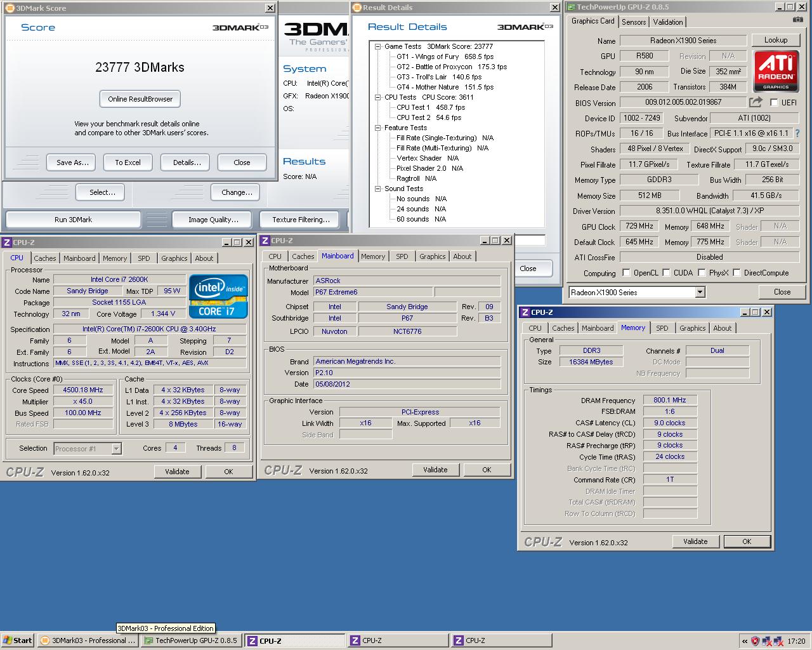Click the Result Details title bar icon
Viewport: 812px width, 650px height.
(357, 8)
